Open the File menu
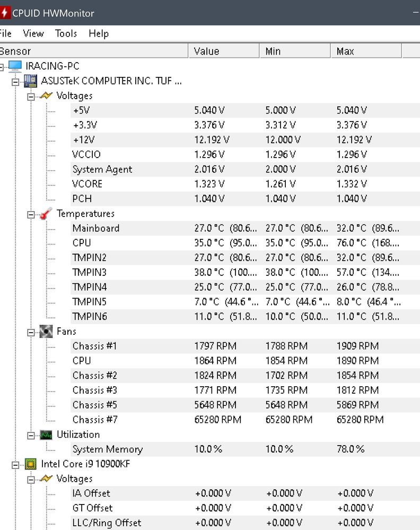 point(5,33)
